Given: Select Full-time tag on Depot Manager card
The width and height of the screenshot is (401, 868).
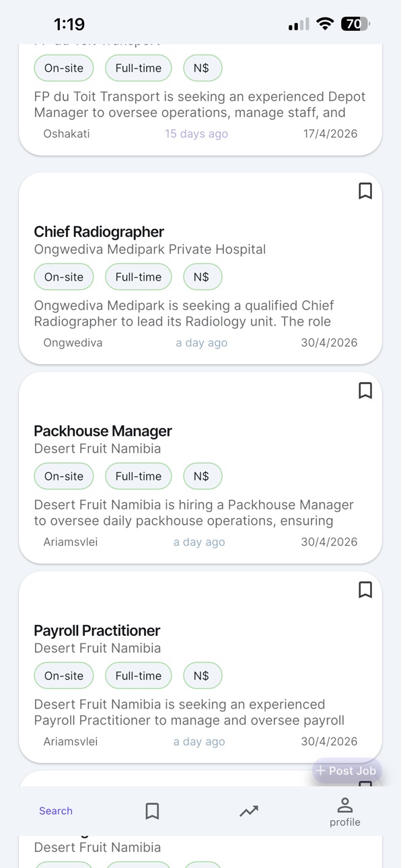Looking at the screenshot, I should [139, 68].
